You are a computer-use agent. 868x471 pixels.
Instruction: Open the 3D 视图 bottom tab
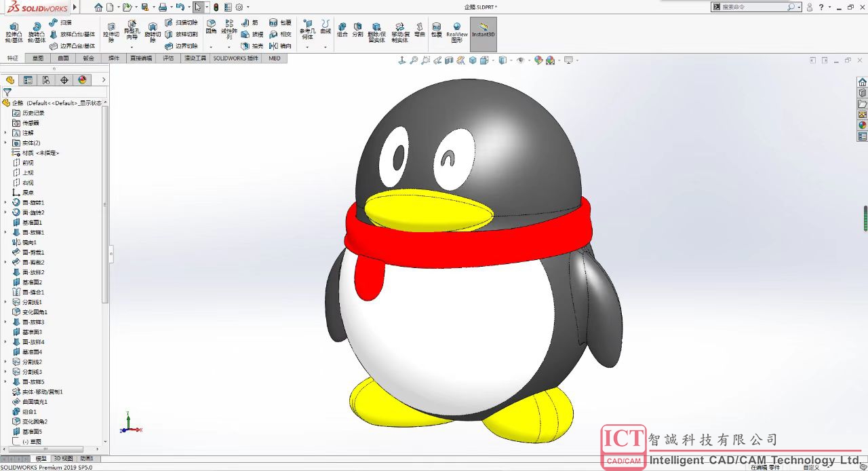pos(63,459)
